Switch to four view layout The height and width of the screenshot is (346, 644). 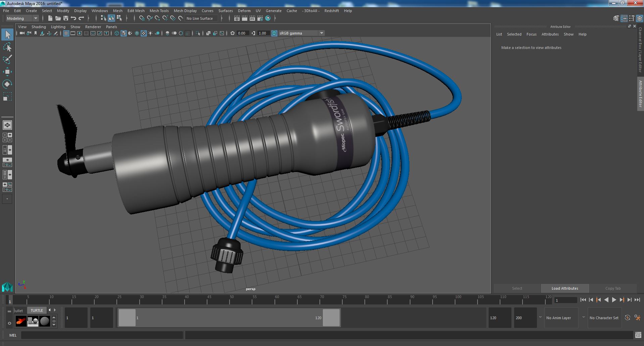(x=7, y=137)
